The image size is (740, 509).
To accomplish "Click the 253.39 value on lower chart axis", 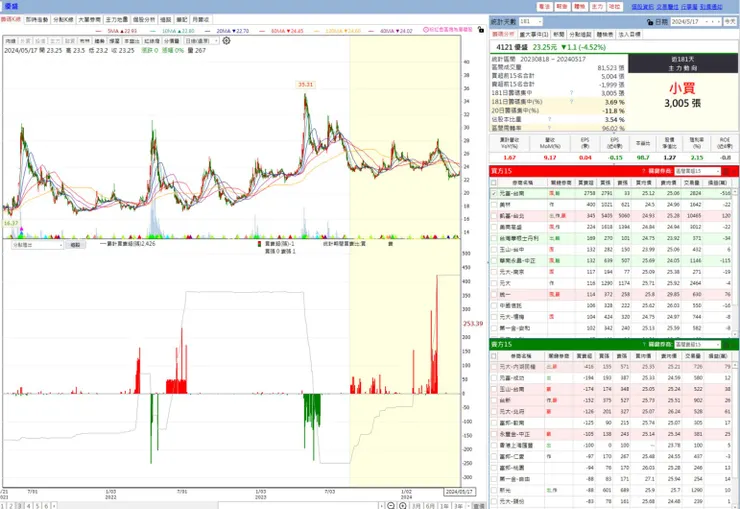I will tap(473, 324).
